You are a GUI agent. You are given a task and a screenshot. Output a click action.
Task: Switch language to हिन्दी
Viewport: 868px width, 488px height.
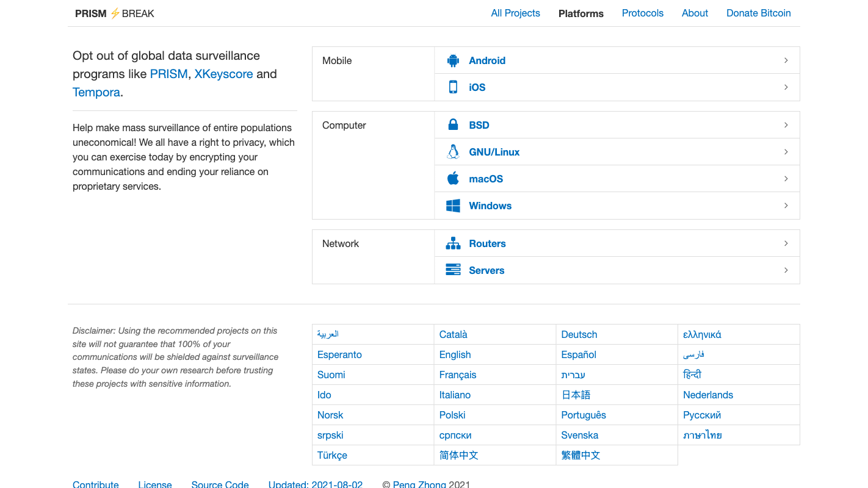click(x=692, y=375)
